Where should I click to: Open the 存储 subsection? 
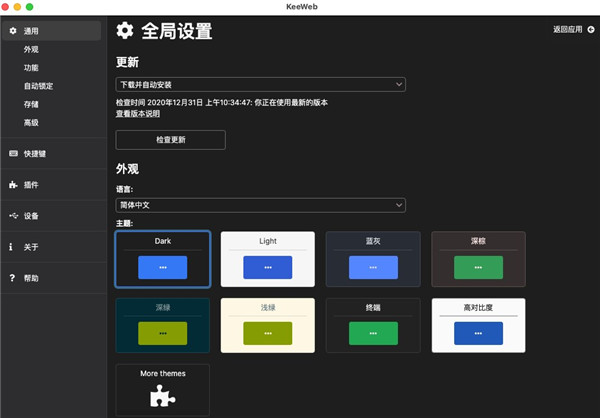click(x=31, y=104)
